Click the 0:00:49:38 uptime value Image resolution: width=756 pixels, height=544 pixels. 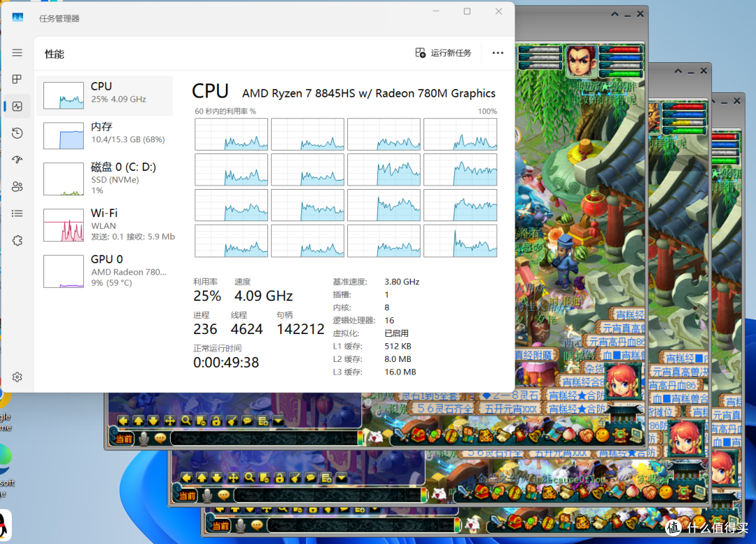tap(226, 362)
